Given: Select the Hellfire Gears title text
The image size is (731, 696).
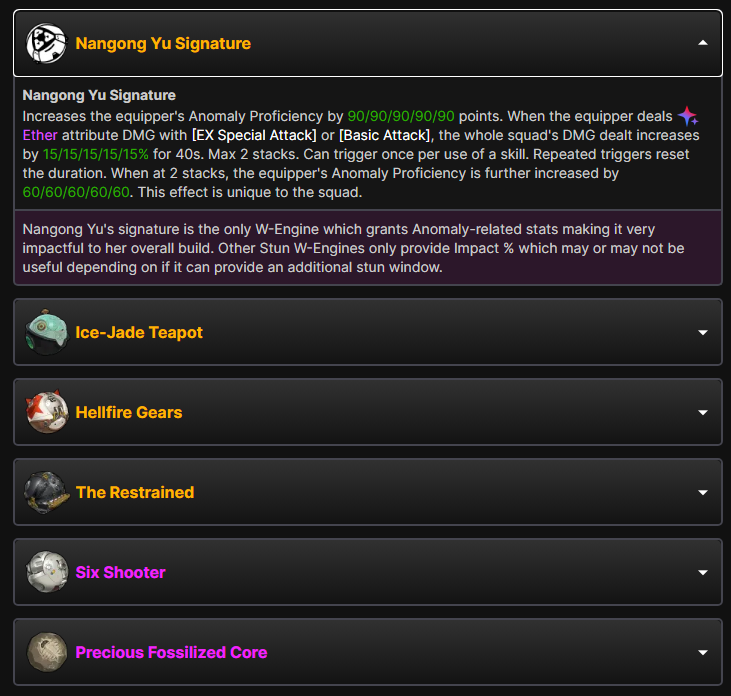Looking at the screenshot, I should click(129, 413).
